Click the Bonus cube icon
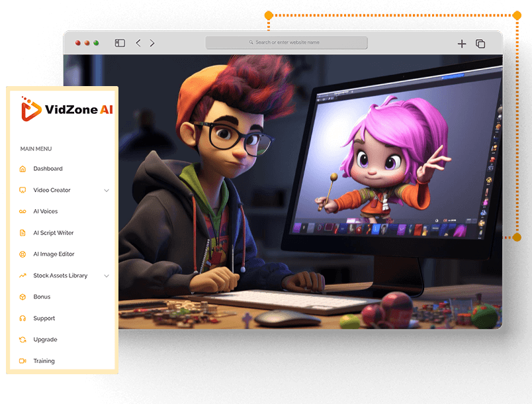The height and width of the screenshot is (404, 532). point(22,297)
